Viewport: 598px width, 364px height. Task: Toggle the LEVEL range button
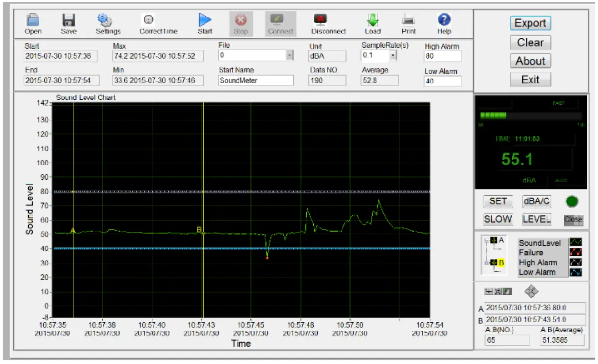click(536, 219)
